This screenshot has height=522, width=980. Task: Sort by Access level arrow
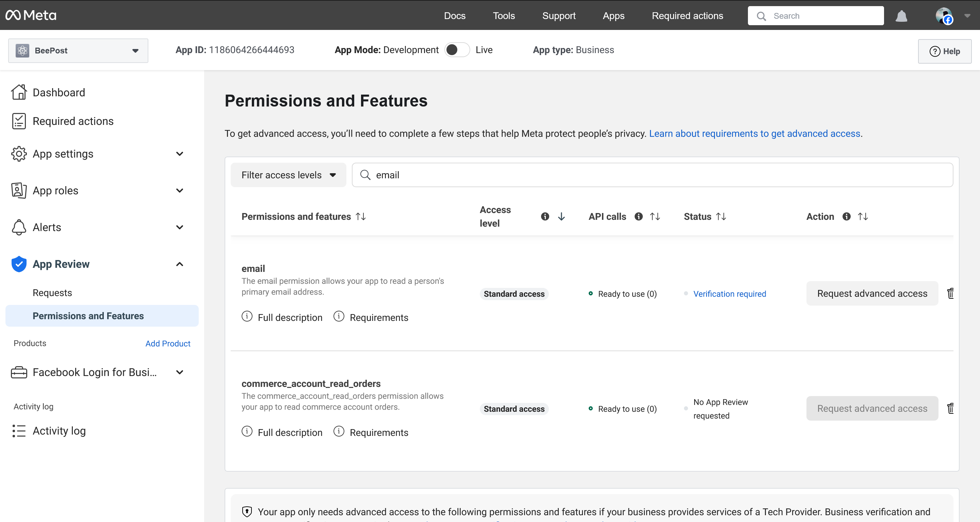(561, 216)
